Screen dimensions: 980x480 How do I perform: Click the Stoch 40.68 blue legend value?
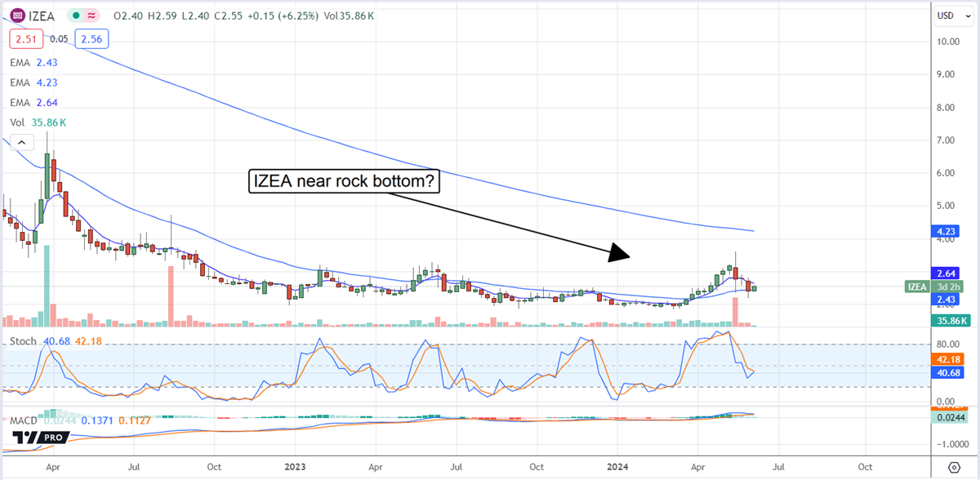coord(55,340)
